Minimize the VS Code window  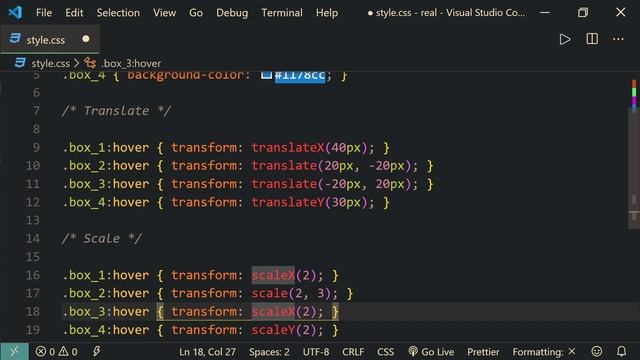pyautogui.click(x=544, y=13)
